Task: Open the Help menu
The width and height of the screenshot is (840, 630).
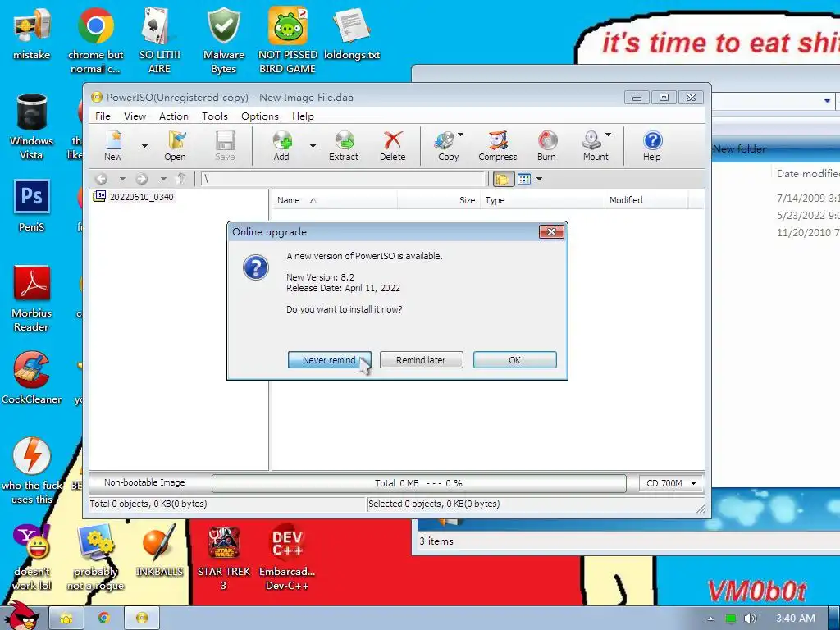Action: click(x=303, y=116)
